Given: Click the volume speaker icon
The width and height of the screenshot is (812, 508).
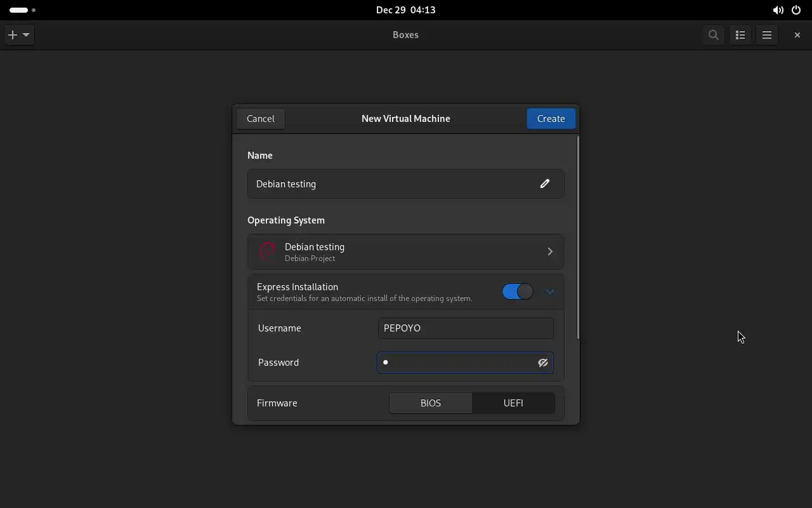Looking at the screenshot, I should click(x=778, y=10).
